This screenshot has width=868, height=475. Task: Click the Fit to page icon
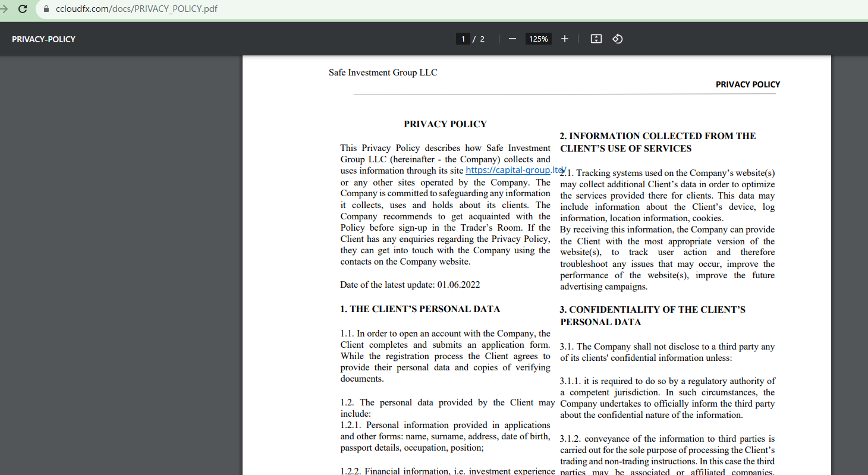596,39
